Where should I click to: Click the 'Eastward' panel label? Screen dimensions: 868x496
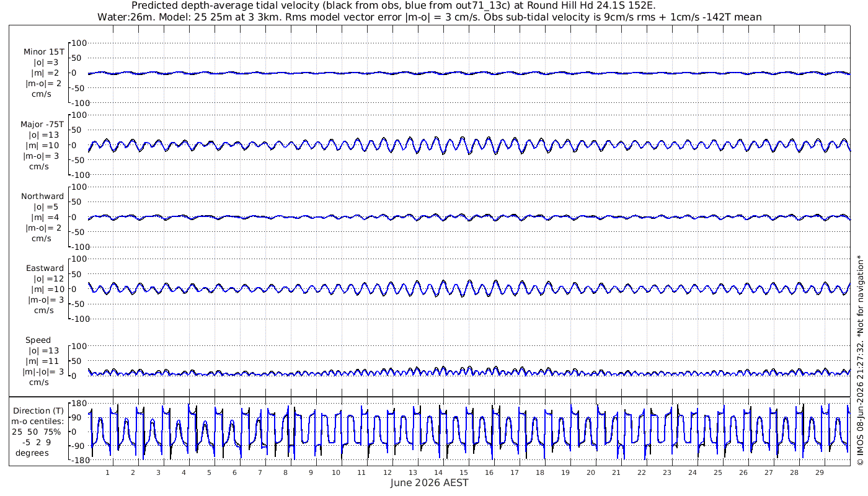(45, 268)
